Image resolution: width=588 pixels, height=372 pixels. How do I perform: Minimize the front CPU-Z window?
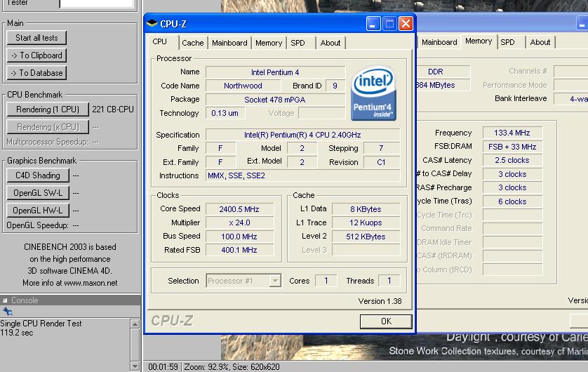click(x=373, y=24)
